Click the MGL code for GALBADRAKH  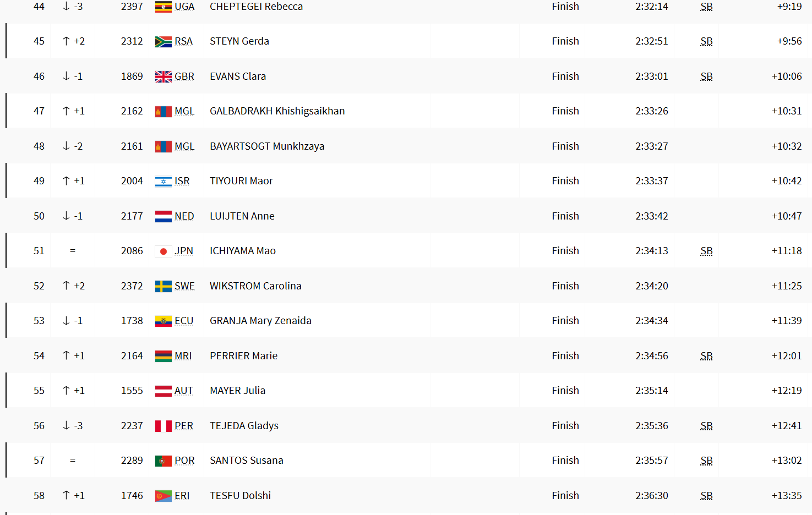184,111
